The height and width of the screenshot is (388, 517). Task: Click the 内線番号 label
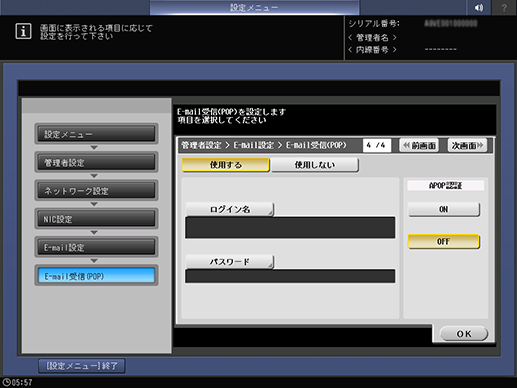tap(372, 50)
